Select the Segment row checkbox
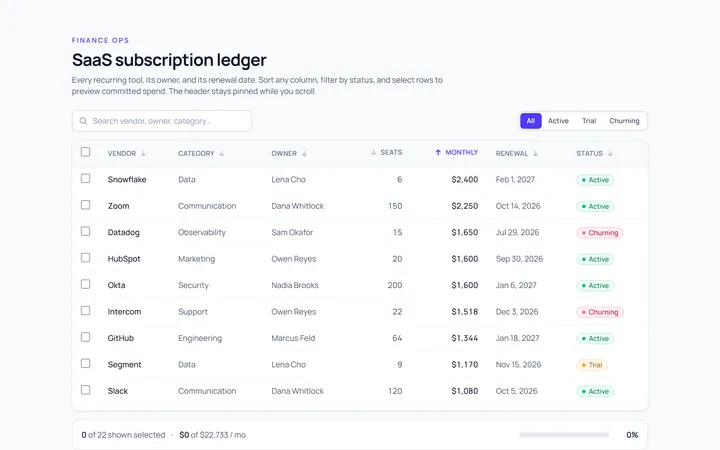This screenshot has height=450, width=720. [85, 363]
